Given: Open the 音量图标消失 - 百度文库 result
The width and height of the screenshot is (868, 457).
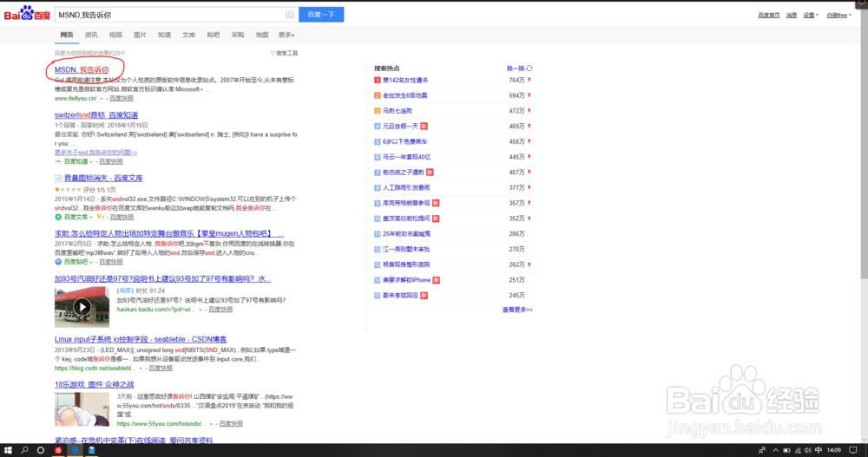Looking at the screenshot, I should (x=103, y=178).
